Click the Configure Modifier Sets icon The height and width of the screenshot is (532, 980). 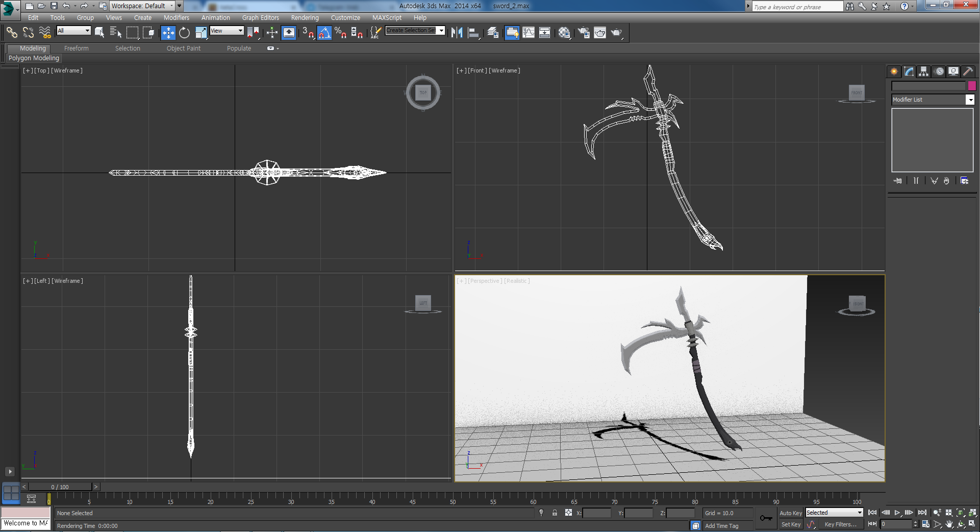(x=964, y=181)
